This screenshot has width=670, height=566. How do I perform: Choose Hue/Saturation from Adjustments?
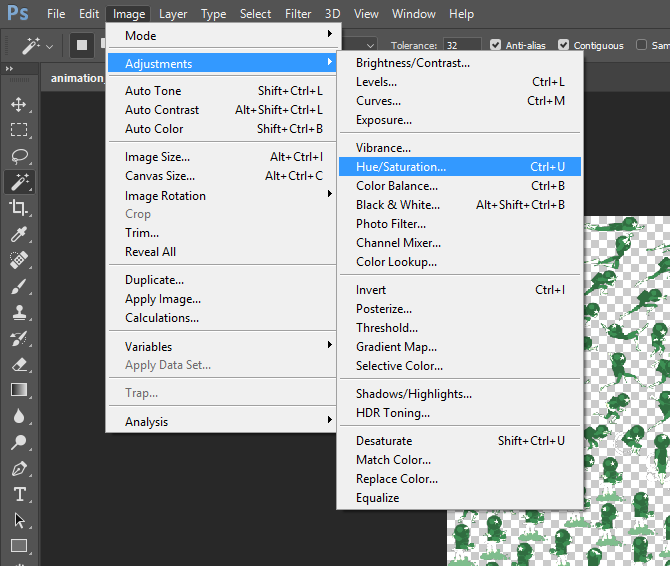point(460,167)
